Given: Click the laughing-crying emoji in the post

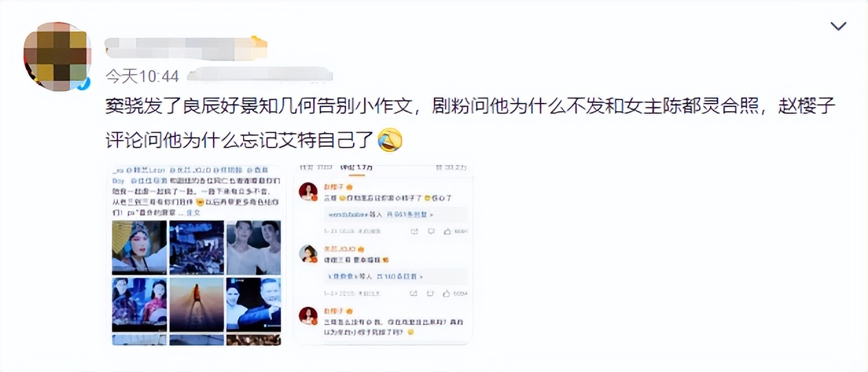Looking at the screenshot, I should click(x=390, y=141).
